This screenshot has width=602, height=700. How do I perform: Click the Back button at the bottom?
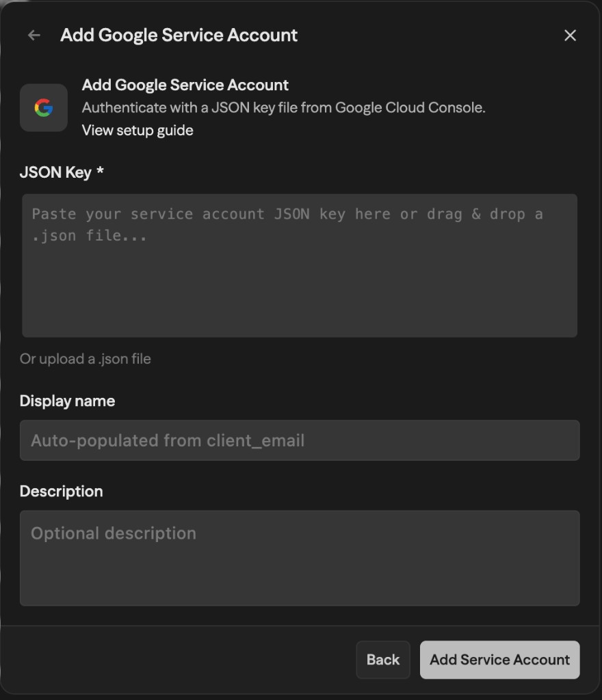coord(382,660)
